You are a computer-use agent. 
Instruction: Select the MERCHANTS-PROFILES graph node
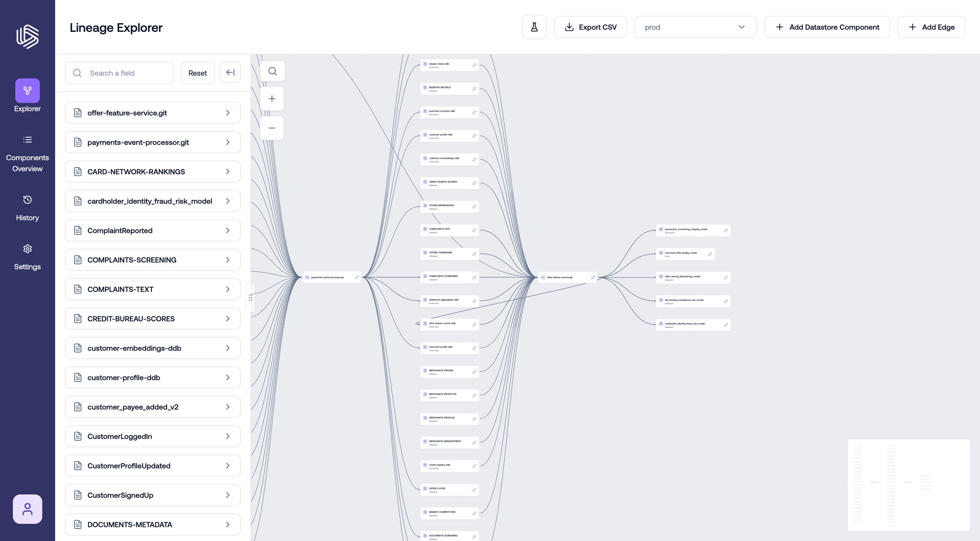pyautogui.click(x=450, y=419)
